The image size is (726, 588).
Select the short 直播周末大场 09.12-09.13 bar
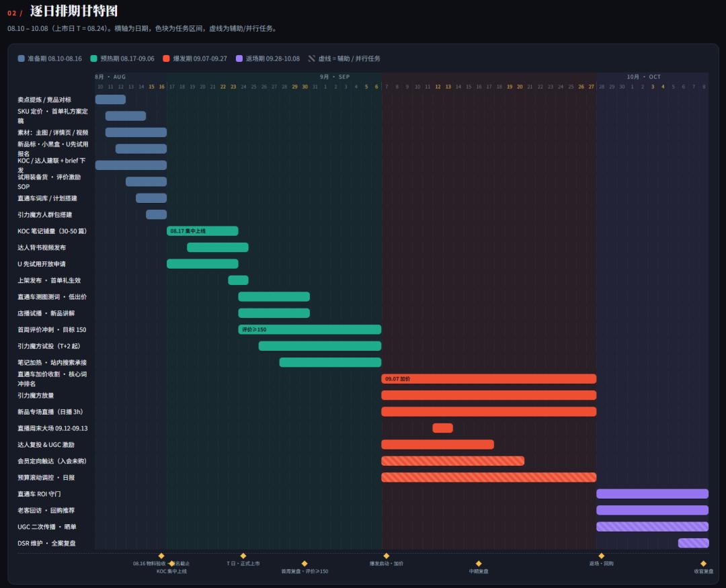click(442, 428)
